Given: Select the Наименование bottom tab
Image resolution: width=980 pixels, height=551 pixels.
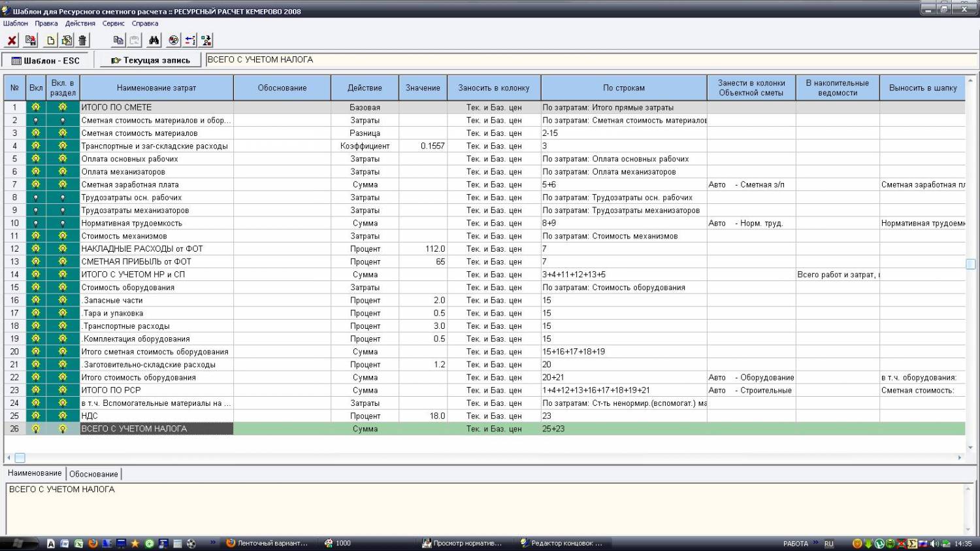Looking at the screenshot, I should [x=35, y=473].
